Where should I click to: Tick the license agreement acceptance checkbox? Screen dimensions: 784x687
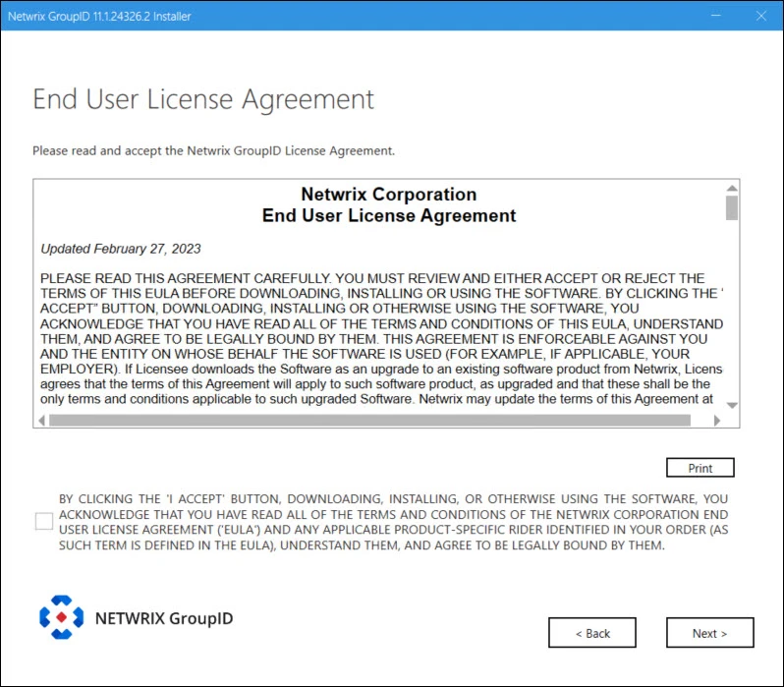point(44,521)
